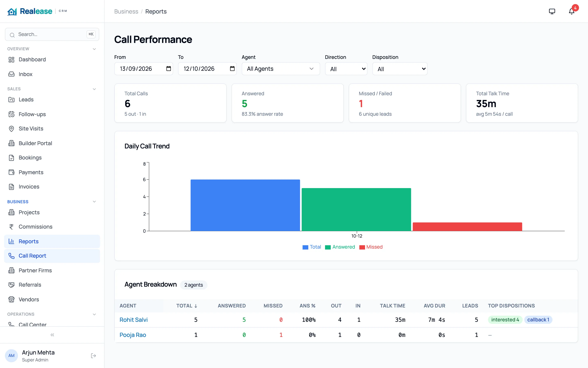
Task: Open the Direction filter dropdown
Action: pos(346,69)
